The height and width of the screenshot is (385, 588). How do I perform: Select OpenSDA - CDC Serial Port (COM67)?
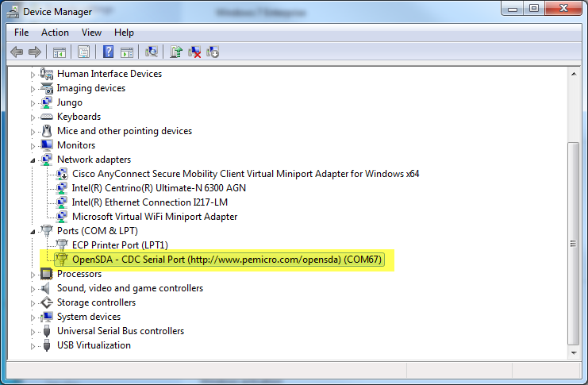(x=227, y=260)
